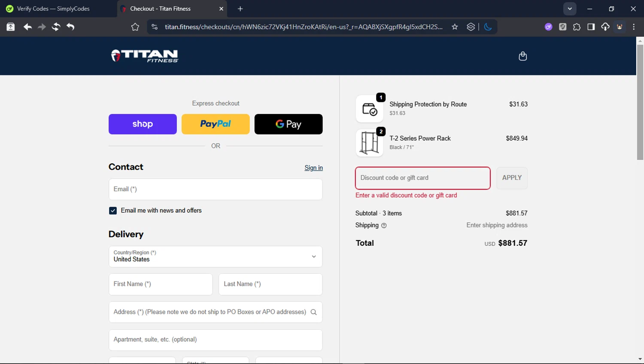Image resolution: width=644 pixels, height=364 pixels.
Task: Click the upload/share icon in toolbar
Action: [11, 27]
